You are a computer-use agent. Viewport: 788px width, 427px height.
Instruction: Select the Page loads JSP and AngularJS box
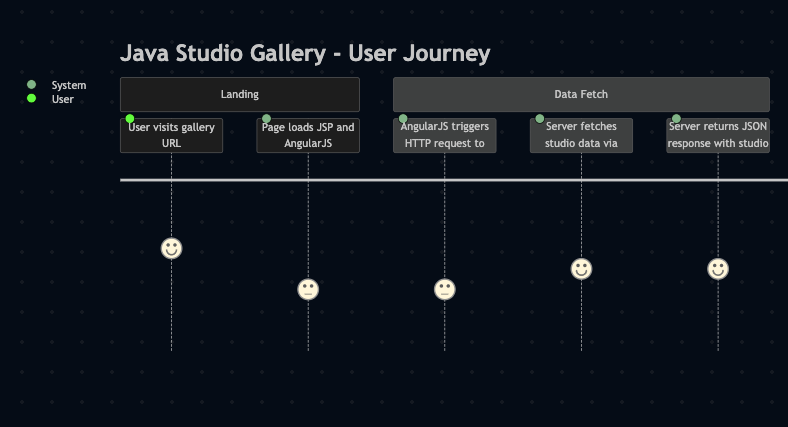[308, 135]
